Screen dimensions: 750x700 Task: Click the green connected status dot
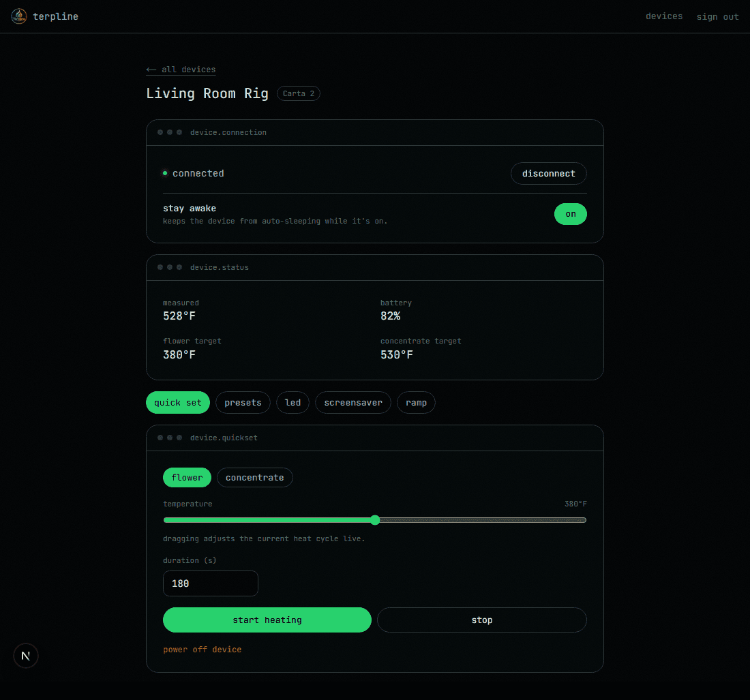(x=165, y=173)
